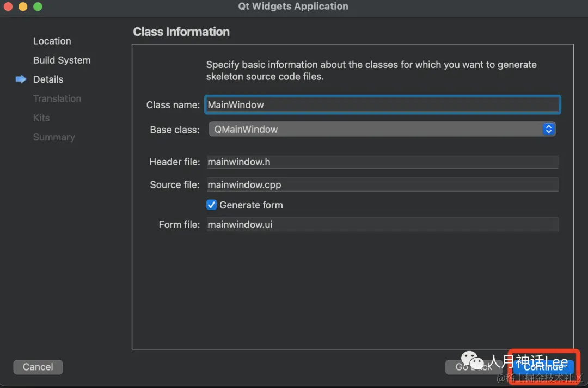The height and width of the screenshot is (388, 588).
Task: Click the Header file label
Action: tap(174, 162)
